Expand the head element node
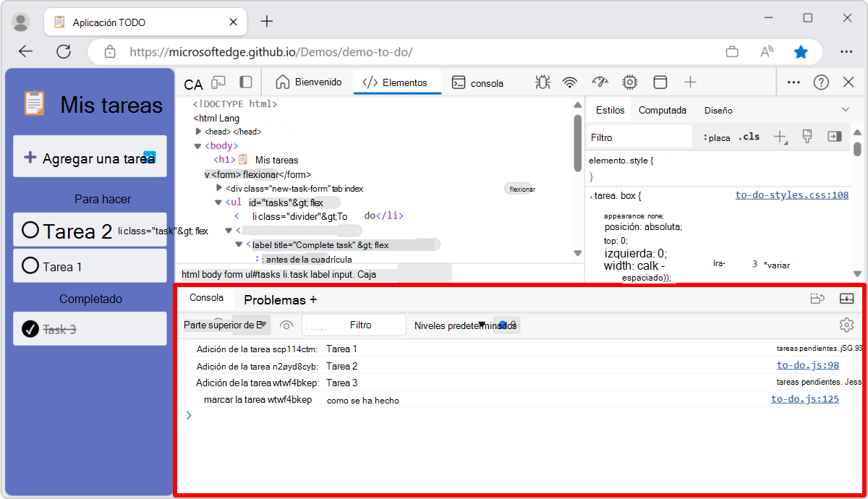This screenshot has width=868, height=499. pyautogui.click(x=199, y=132)
